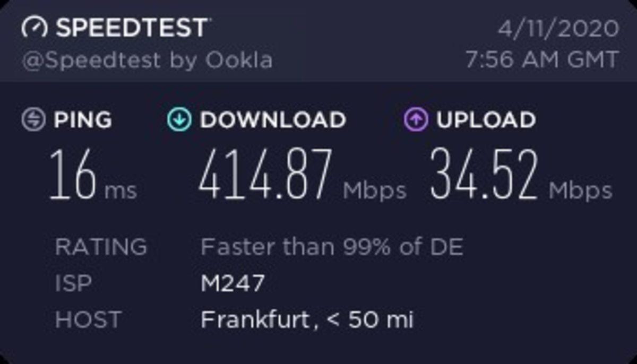Screen dimensions: 637x364
Task: Click the purple upload arrow icon
Action: tap(416, 120)
